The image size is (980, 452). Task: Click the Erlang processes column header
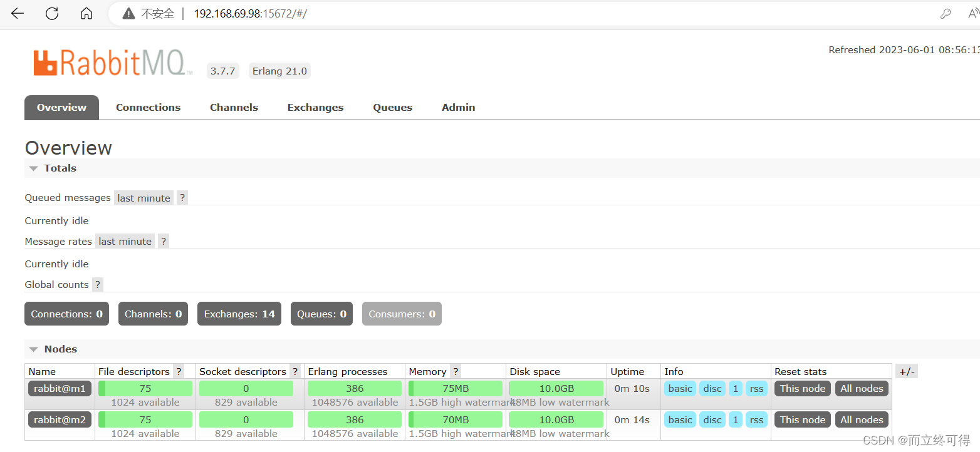[x=348, y=371]
